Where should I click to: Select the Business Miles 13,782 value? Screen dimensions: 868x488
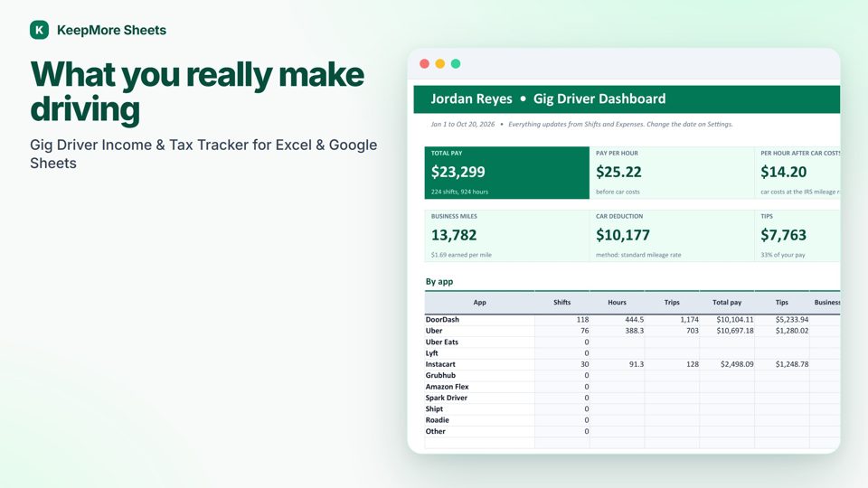[454, 235]
